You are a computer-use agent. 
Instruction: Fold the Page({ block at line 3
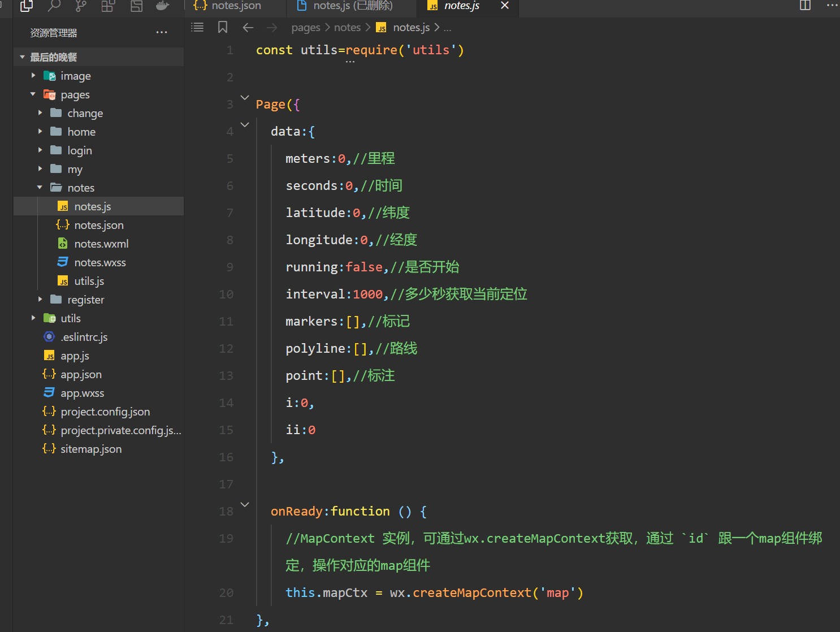[245, 97]
